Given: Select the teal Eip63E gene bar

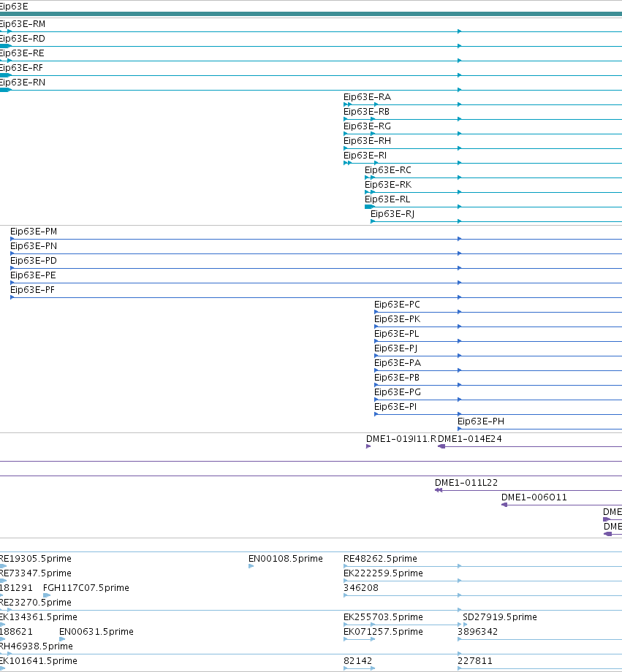Looking at the screenshot, I should coord(311,14).
